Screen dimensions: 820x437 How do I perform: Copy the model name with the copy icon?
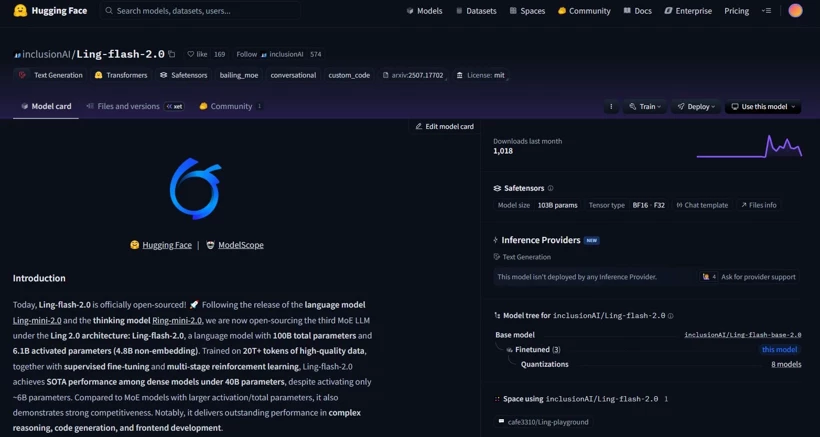[171, 54]
